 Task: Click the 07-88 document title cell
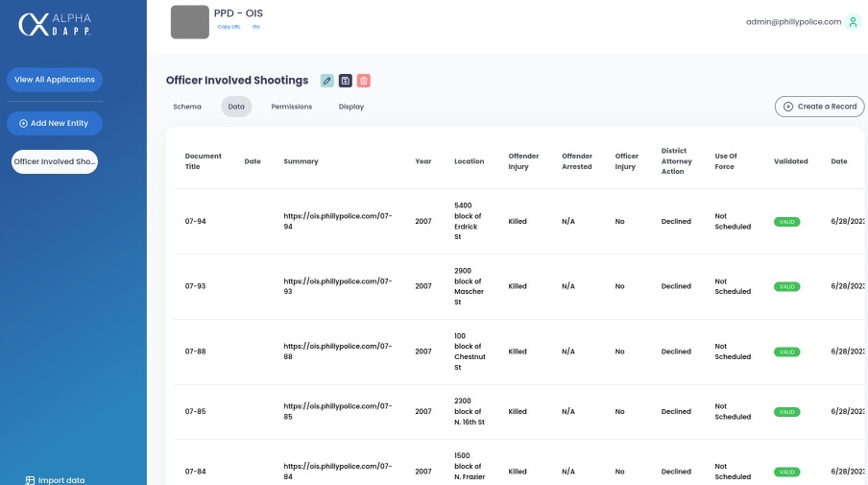click(196, 352)
